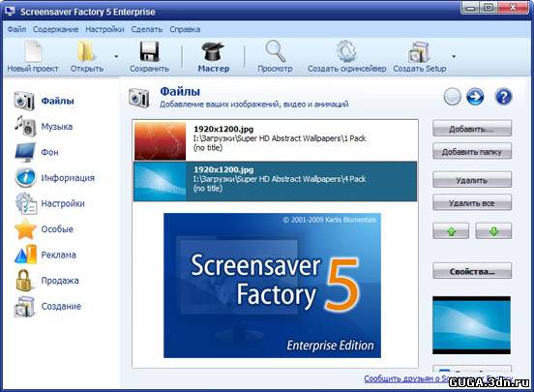Click the Свойства... button
Image resolution: width=534 pixels, height=392 pixels.
click(x=472, y=272)
